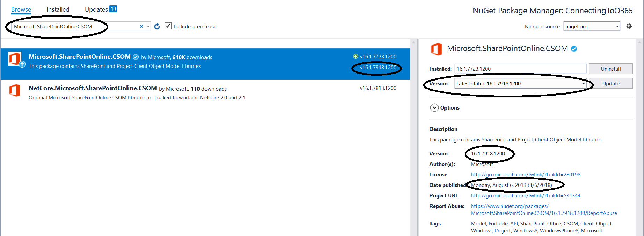Image resolution: width=644 pixels, height=236 pixels.
Task: Open the Report Abuse link
Action: pyautogui.click(x=544, y=210)
